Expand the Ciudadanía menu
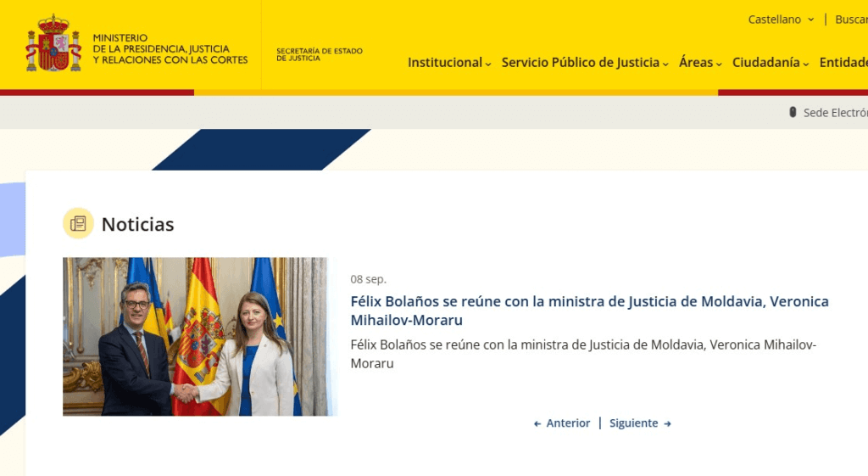Screen dimensions: 868x476 coord(771,63)
